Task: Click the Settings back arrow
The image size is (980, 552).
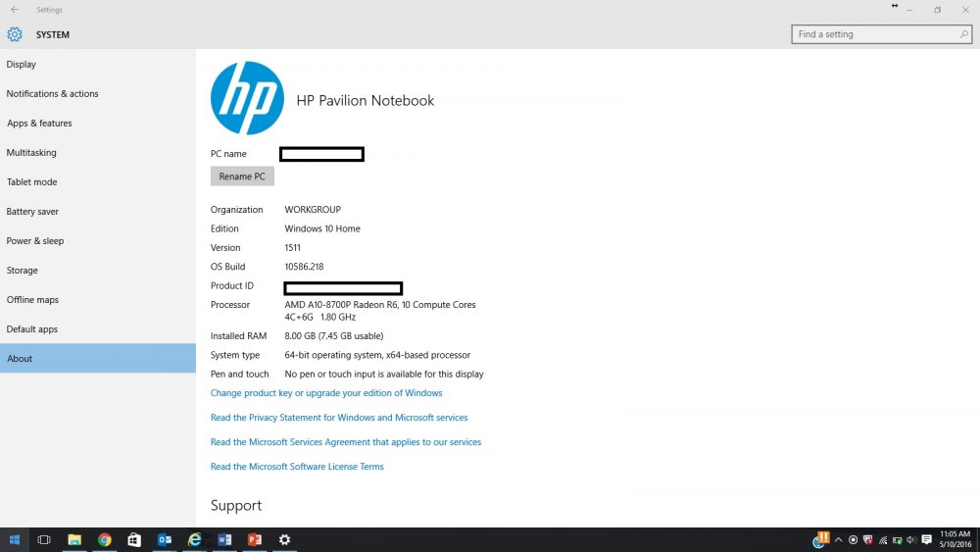Action: point(15,10)
